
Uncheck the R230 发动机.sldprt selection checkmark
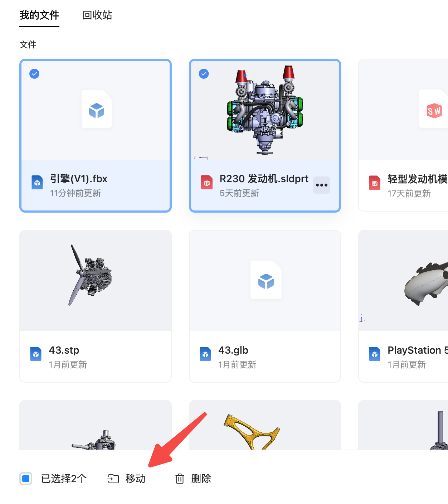[204, 74]
